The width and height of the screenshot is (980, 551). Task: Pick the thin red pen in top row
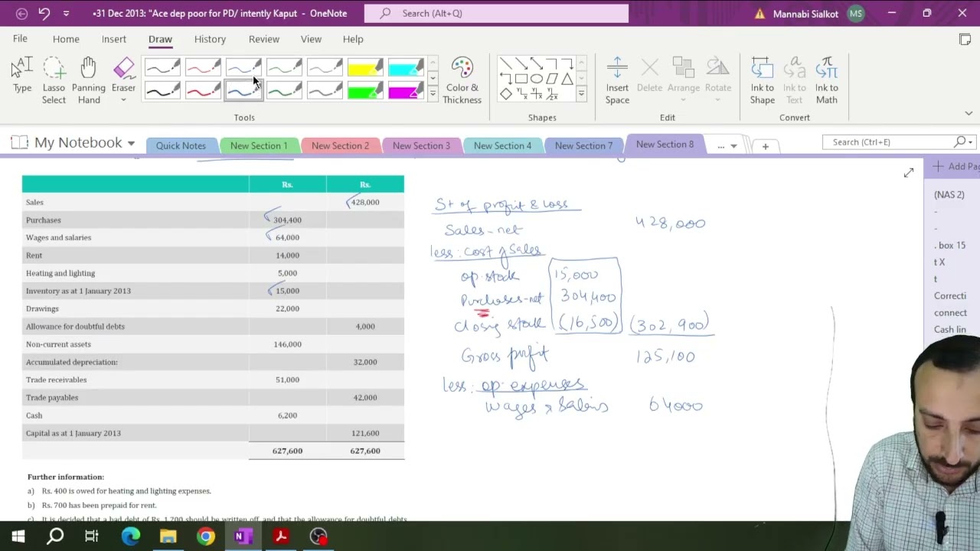pyautogui.click(x=203, y=68)
